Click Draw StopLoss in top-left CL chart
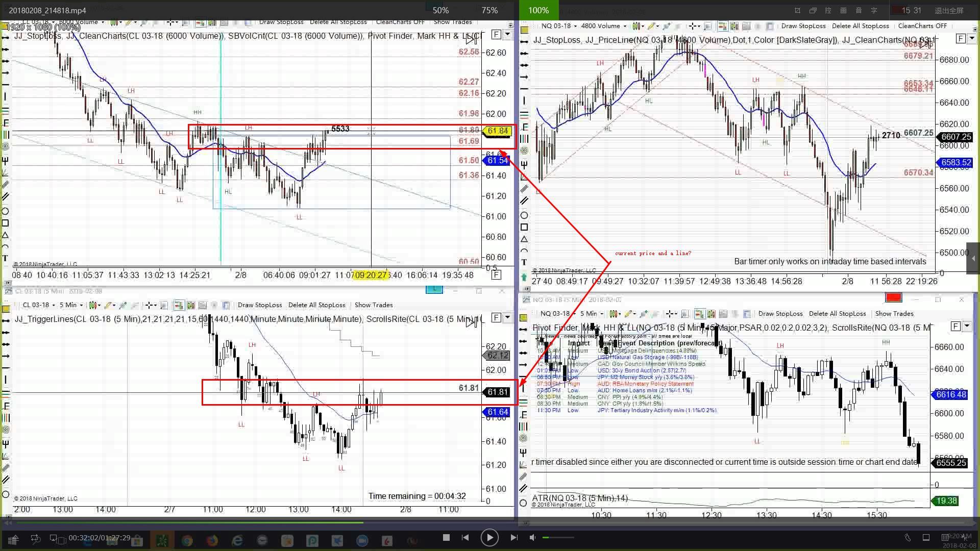The image size is (980, 551). [x=281, y=22]
